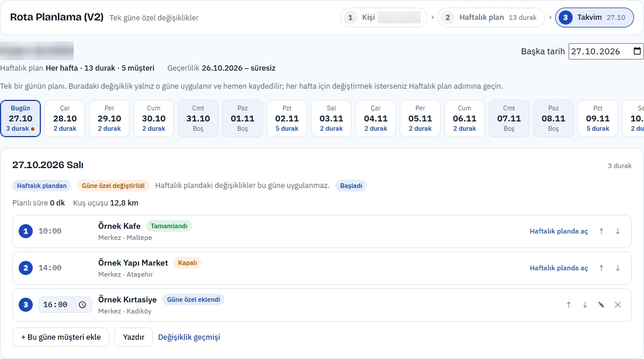
Task: Select Cmt 07.11 empty day
Action: [x=508, y=118]
